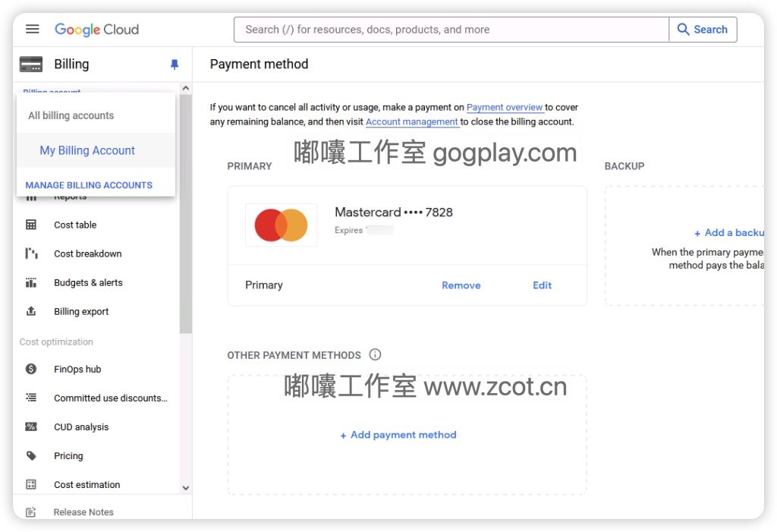Click the FinOps hub dollar icon

click(30, 369)
